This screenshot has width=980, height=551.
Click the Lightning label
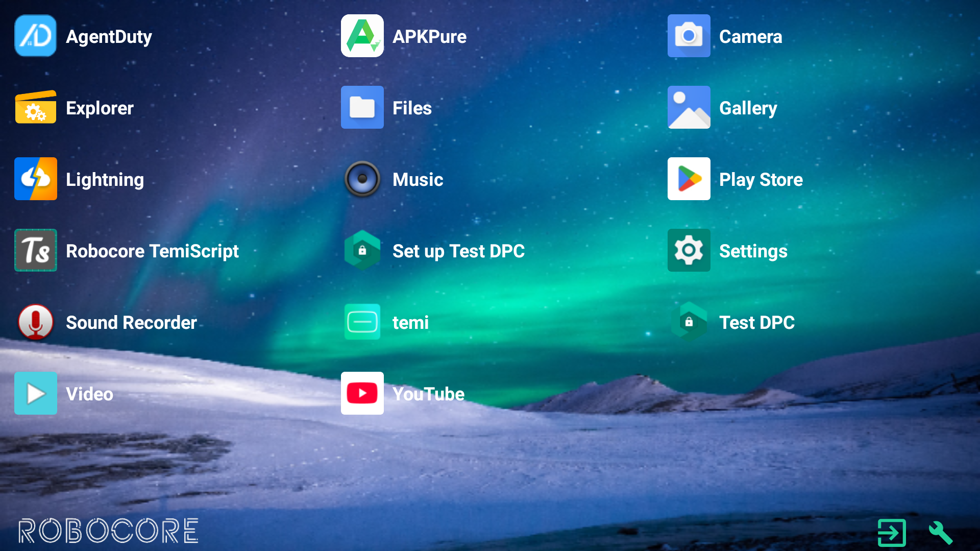(x=105, y=180)
